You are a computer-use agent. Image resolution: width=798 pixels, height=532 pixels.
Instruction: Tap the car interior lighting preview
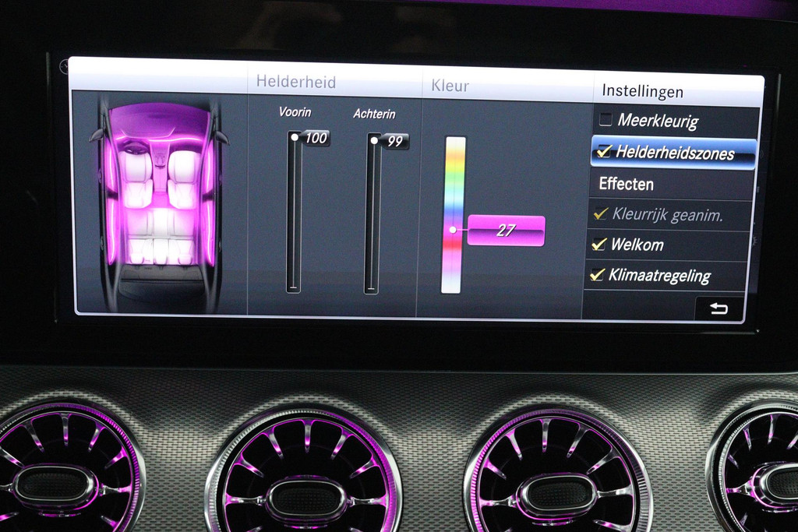click(x=160, y=203)
